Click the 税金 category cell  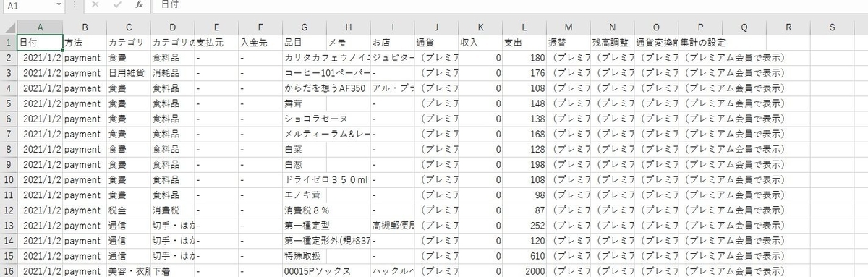tap(129, 210)
